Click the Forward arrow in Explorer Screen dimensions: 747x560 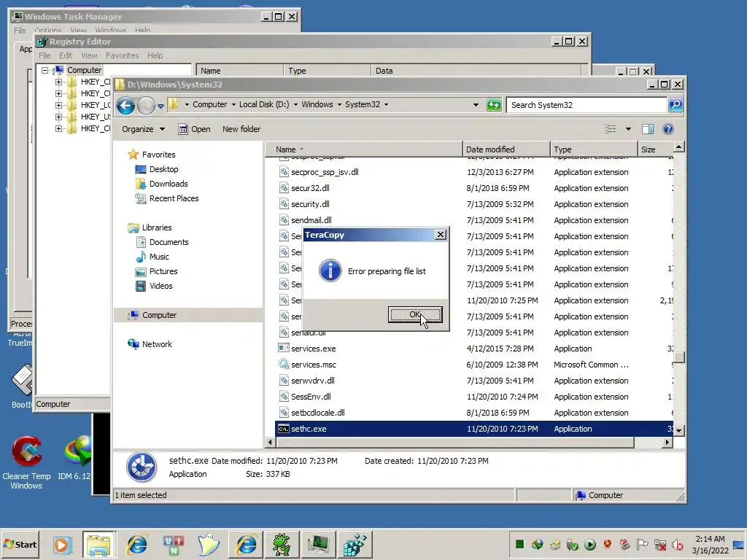[146, 105]
